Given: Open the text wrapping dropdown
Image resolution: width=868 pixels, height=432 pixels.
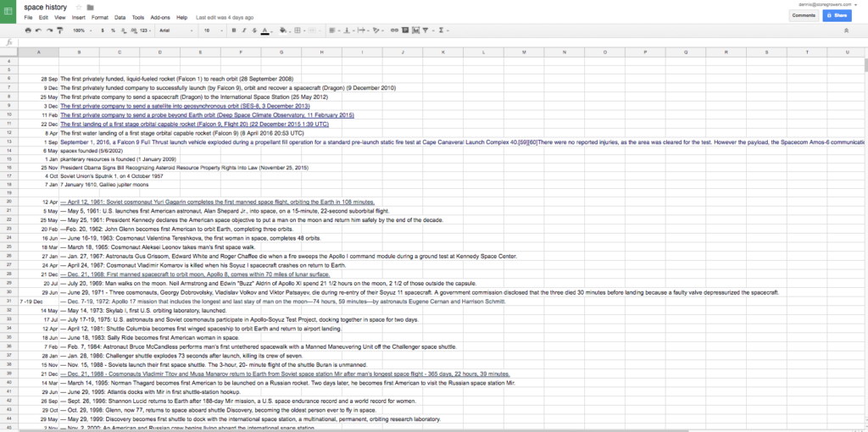Looking at the screenshot, I should [x=363, y=30].
